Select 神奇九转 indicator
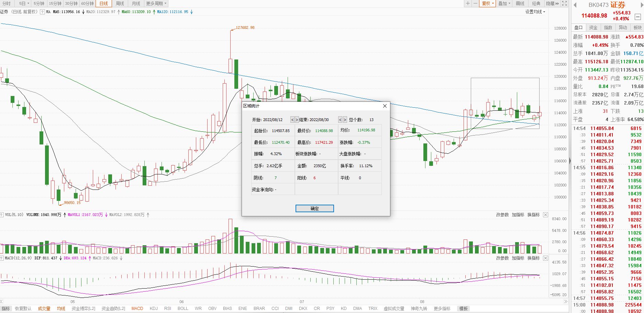The height and width of the screenshot is (313, 644). [419, 309]
